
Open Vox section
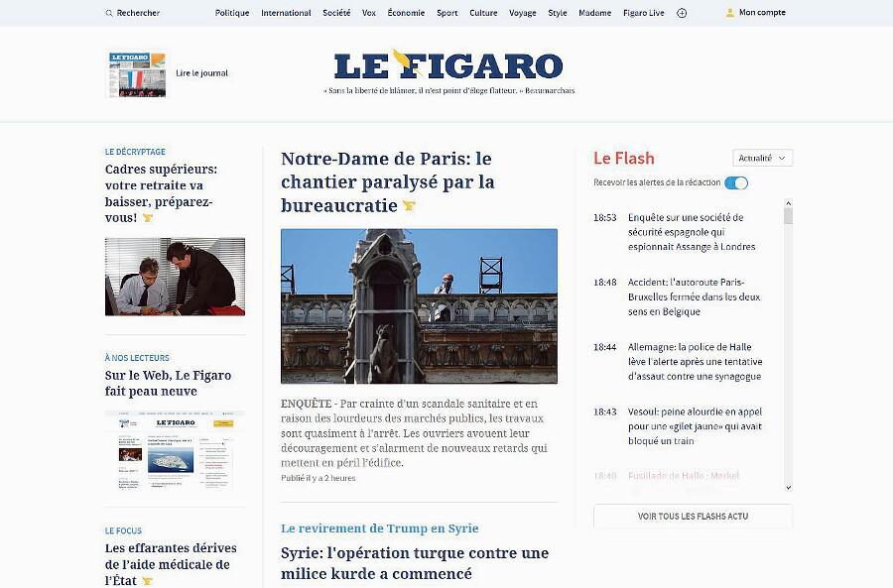(369, 13)
